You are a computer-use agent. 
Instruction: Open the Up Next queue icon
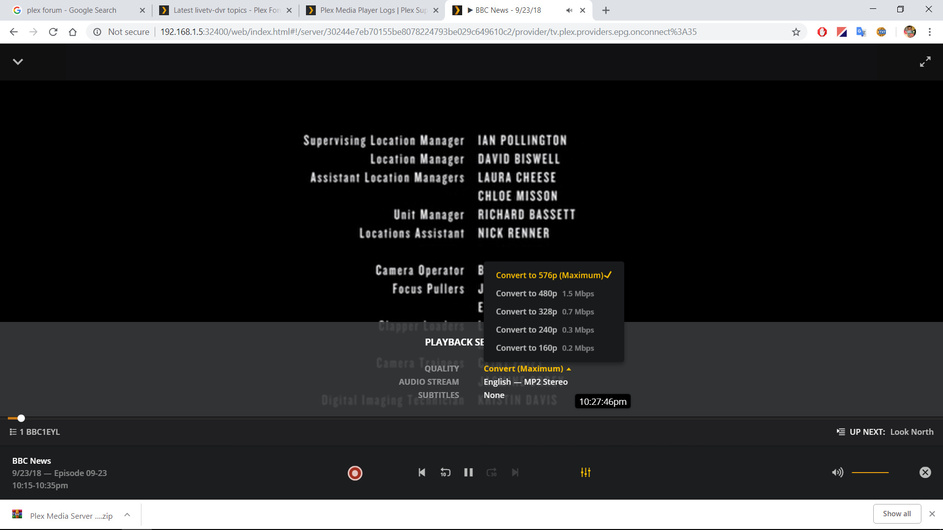click(x=840, y=432)
